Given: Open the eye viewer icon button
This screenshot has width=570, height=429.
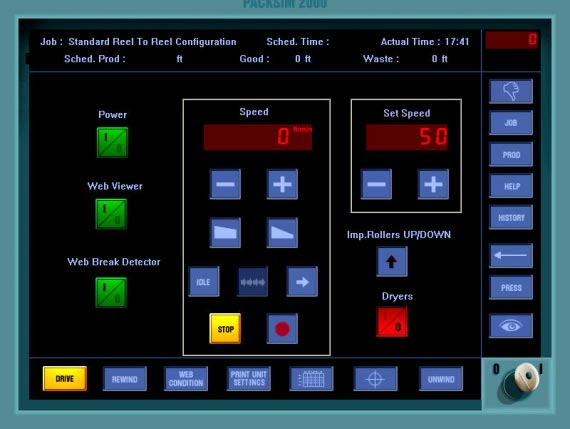Looking at the screenshot, I should click(x=511, y=326).
